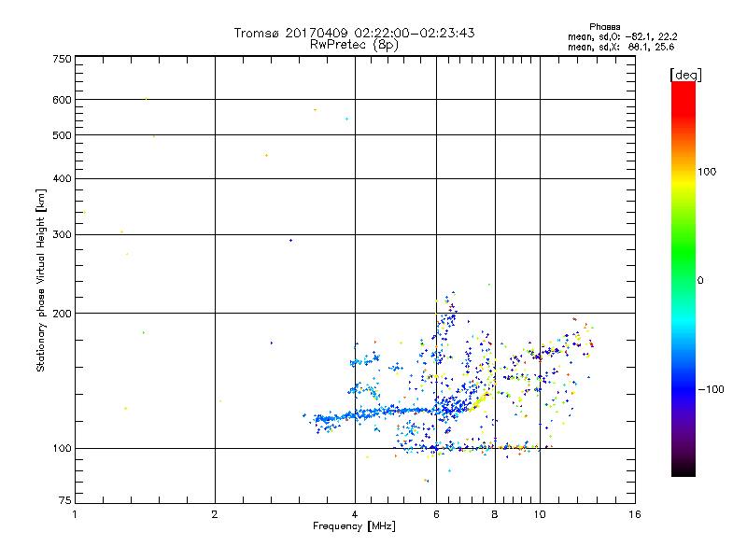Click the plot title "Tromsø 20170409 02:22:00-02:23:43"
The height and width of the screenshot is (560, 747).
pyautogui.click(x=354, y=33)
